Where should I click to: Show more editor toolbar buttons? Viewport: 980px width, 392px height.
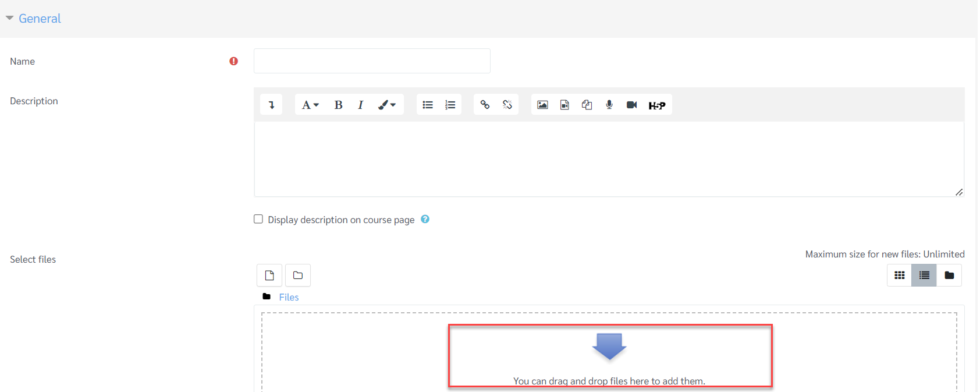point(271,105)
